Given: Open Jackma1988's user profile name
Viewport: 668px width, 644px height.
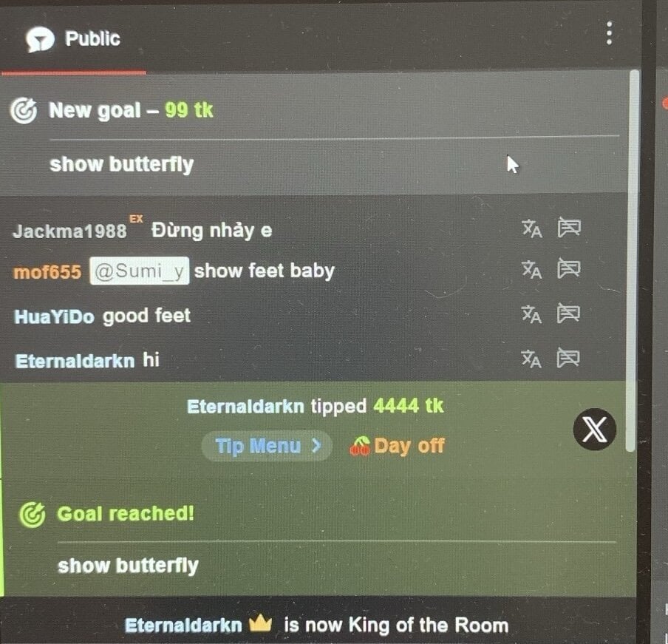Looking at the screenshot, I should [x=70, y=231].
